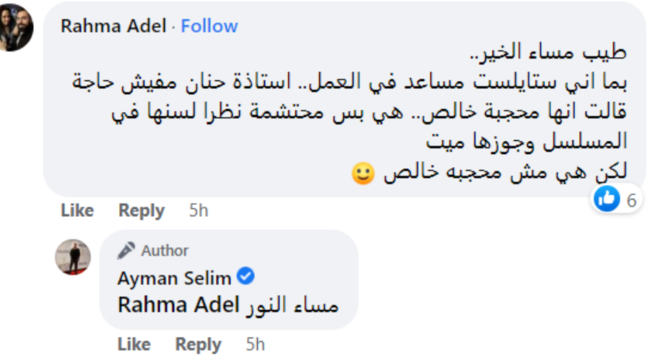Click the Author badge label
Image resolution: width=650 pixels, height=360 pixels.
[x=165, y=251]
